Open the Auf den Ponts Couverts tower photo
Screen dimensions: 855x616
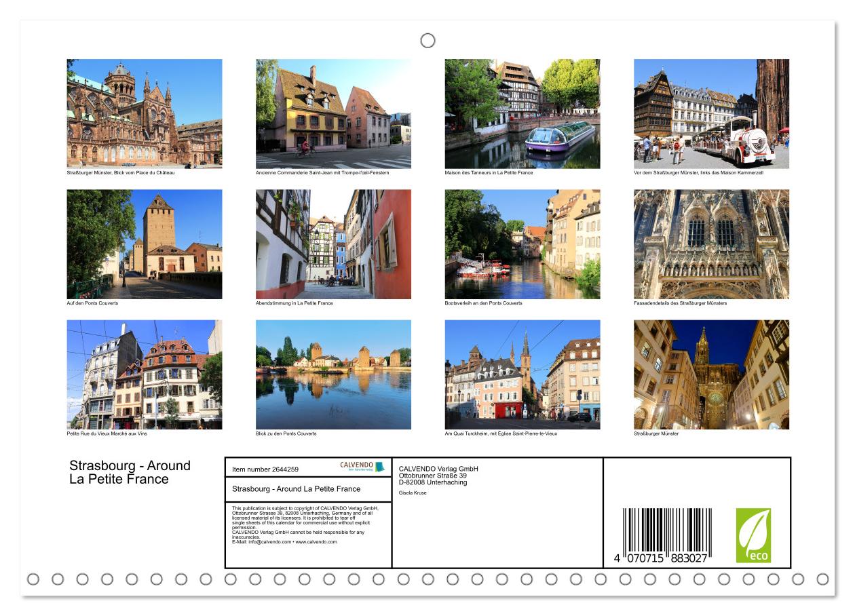click(x=145, y=244)
